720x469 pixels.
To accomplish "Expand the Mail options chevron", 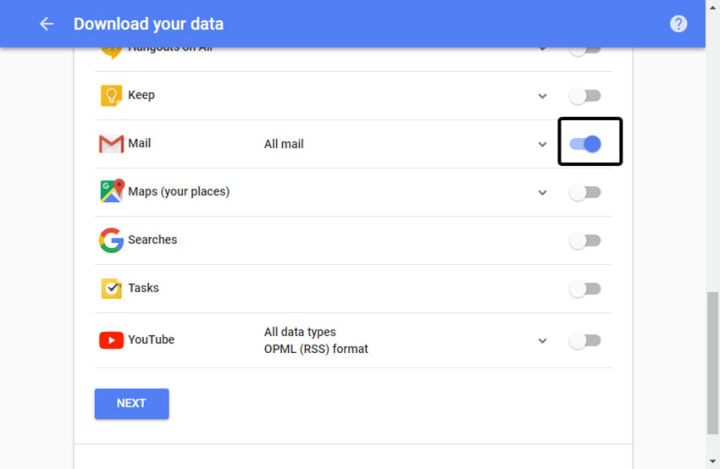I will click(542, 144).
